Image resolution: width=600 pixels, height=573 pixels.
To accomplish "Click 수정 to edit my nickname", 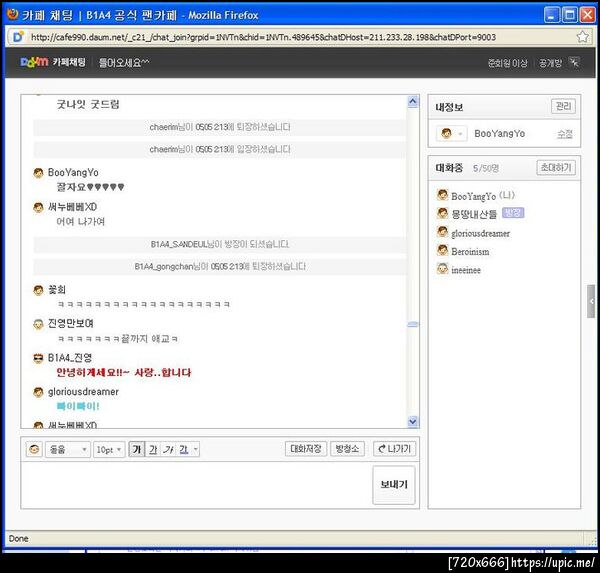I will [565, 134].
